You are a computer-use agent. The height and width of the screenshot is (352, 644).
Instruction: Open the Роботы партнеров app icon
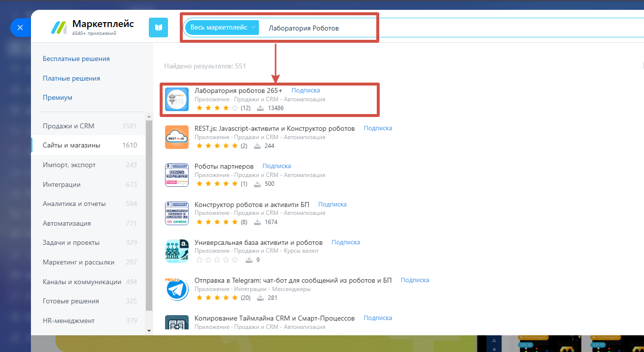coord(177,175)
